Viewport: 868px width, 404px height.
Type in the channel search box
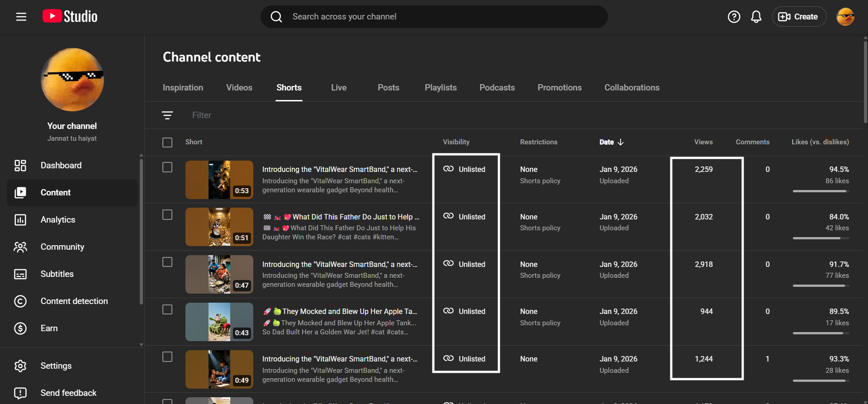(434, 17)
